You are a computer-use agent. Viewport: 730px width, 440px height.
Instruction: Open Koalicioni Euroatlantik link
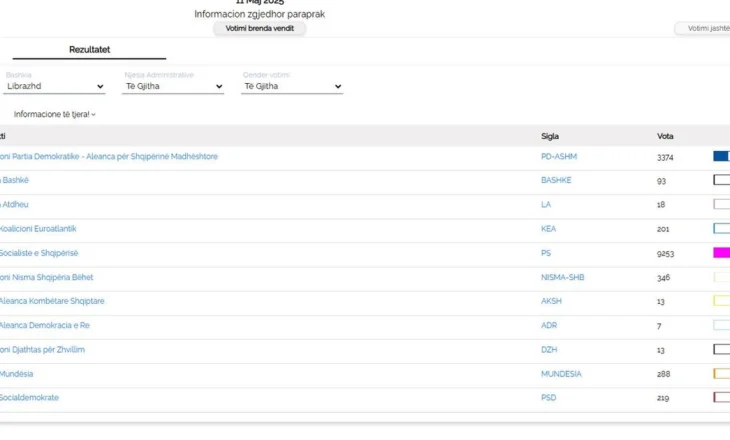tap(38, 229)
